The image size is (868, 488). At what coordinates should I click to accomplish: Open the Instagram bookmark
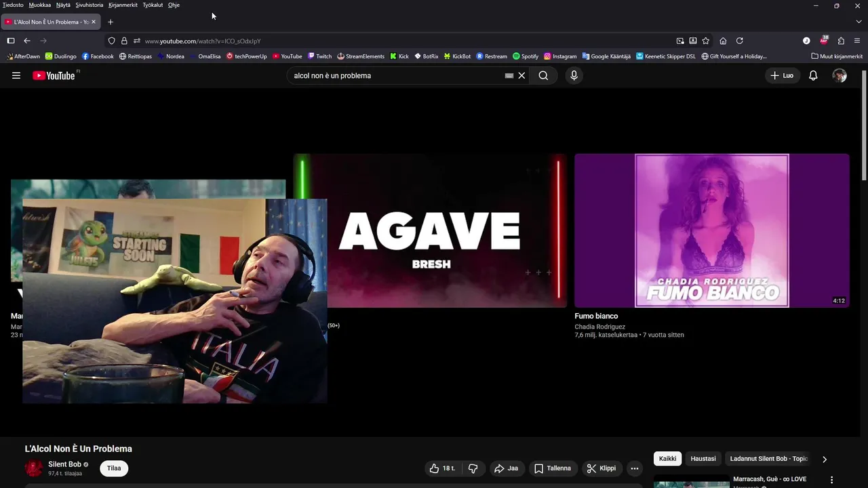click(560, 56)
